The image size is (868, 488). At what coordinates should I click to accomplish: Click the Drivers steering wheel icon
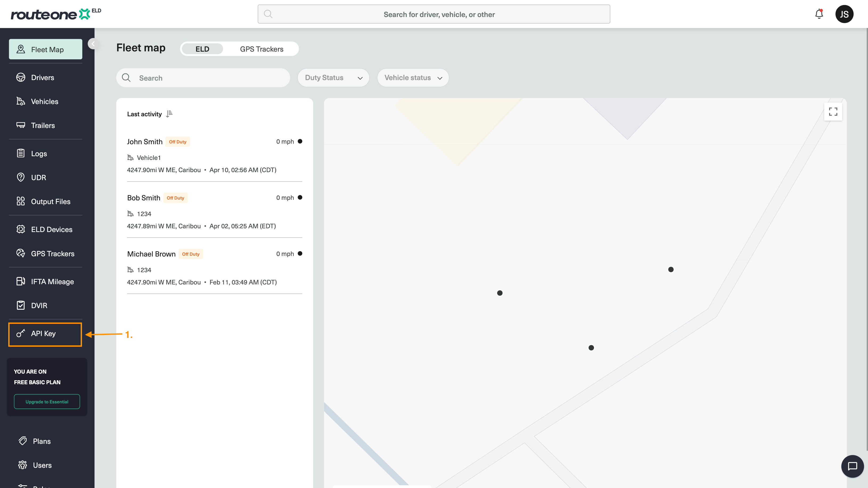coord(21,77)
